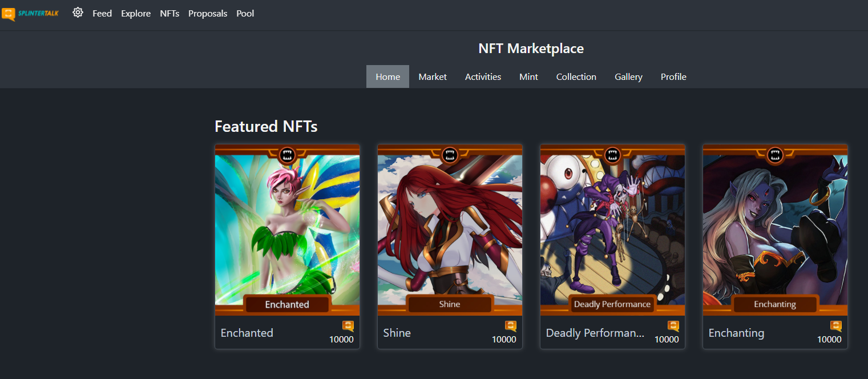Go to Feed in top navigation
This screenshot has width=868, height=379.
tap(102, 13)
